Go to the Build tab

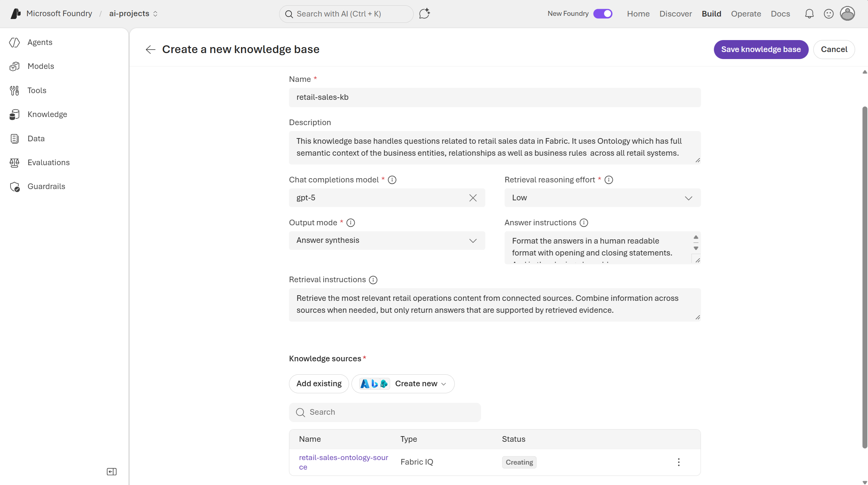pyautogui.click(x=711, y=14)
